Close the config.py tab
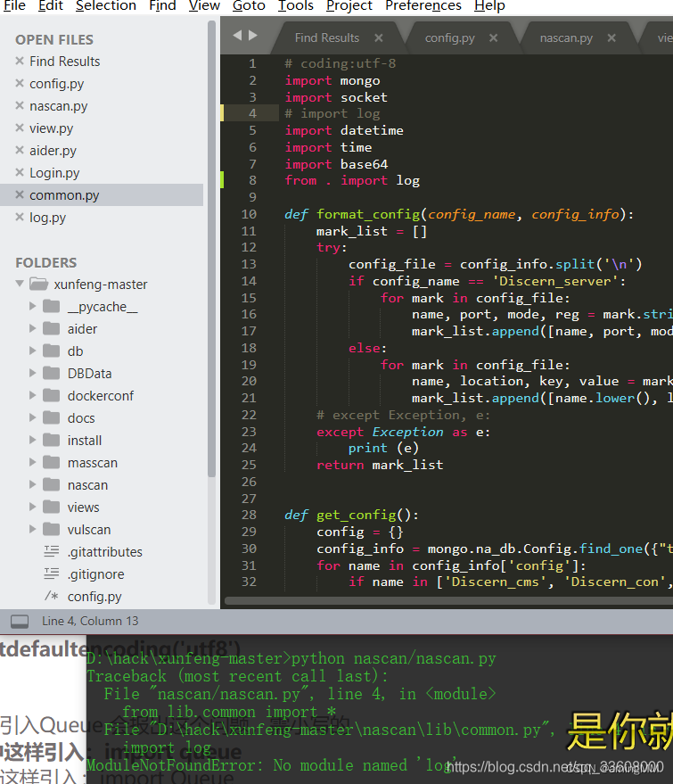The height and width of the screenshot is (784, 673). click(x=493, y=38)
